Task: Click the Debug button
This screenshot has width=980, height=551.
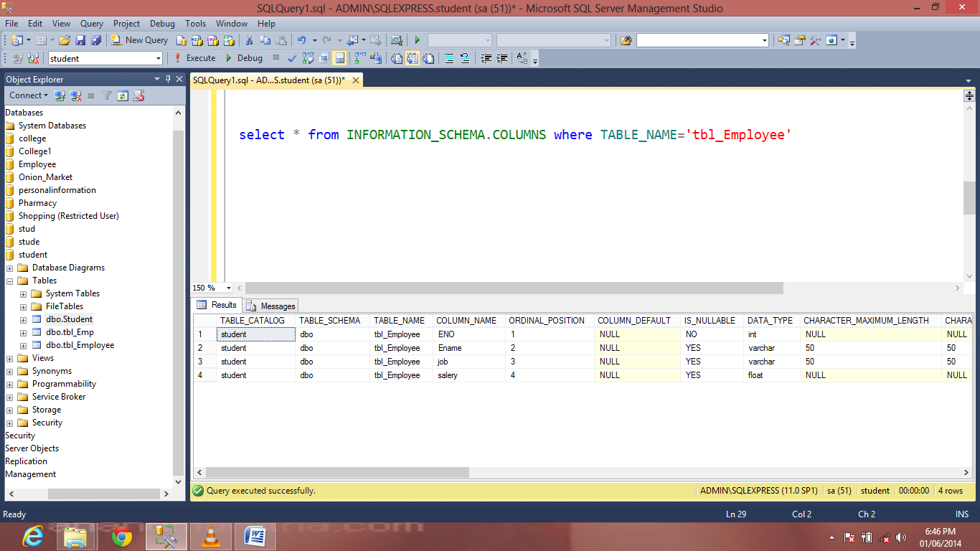Action: 244,58
